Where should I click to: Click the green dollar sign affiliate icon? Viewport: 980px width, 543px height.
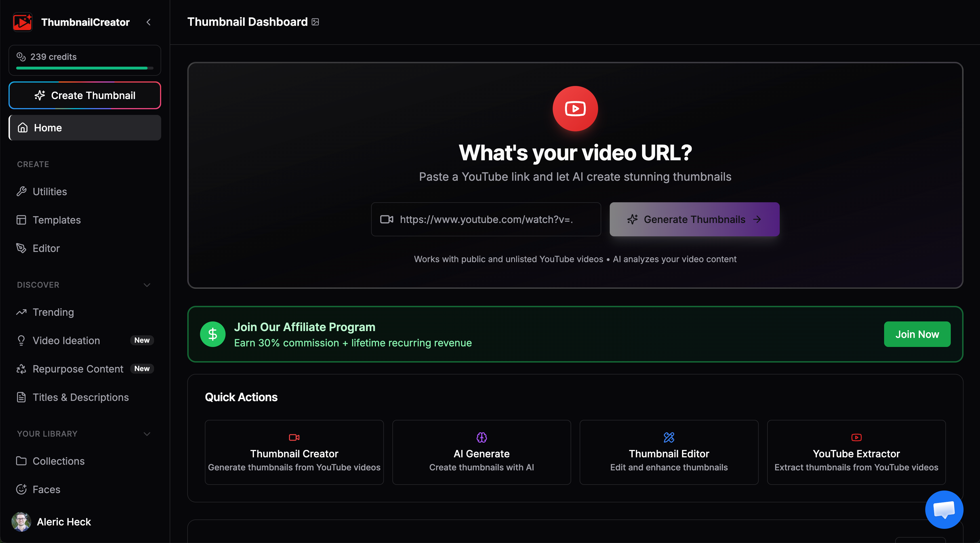pyautogui.click(x=213, y=334)
